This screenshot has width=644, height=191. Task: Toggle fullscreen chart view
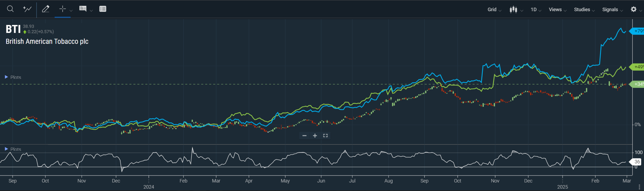325,136
